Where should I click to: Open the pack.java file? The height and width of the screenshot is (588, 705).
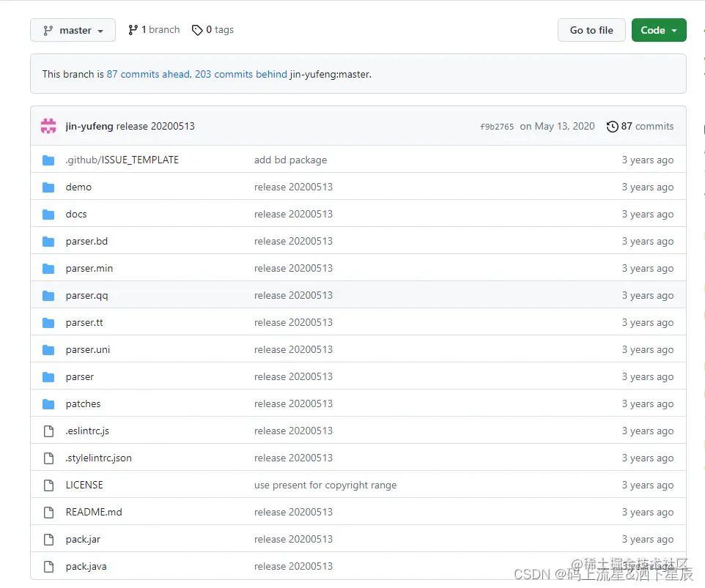(86, 567)
